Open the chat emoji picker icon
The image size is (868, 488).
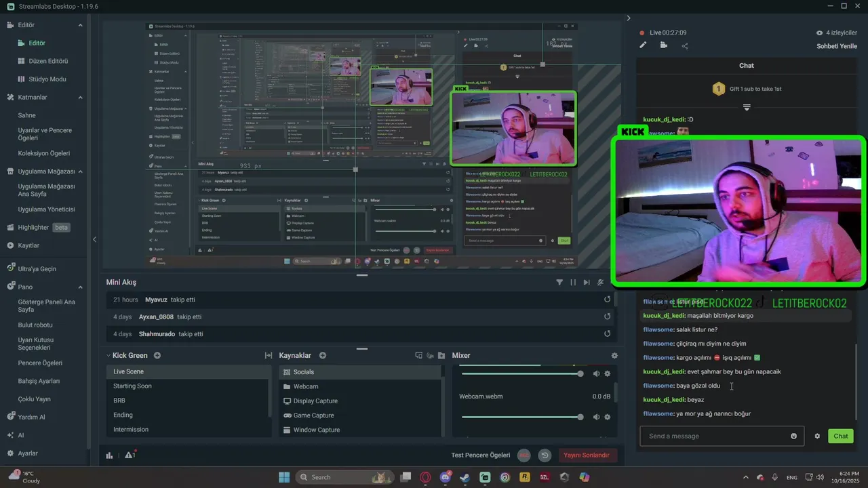pyautogui.click(x=794, y=436)
